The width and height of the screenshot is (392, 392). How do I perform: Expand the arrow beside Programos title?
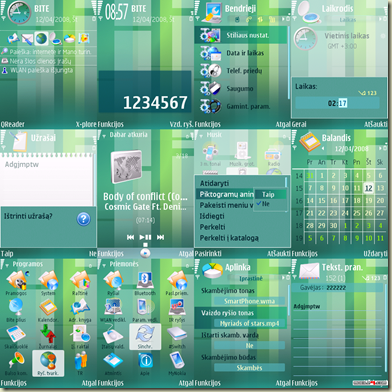(x=7, y=266)
